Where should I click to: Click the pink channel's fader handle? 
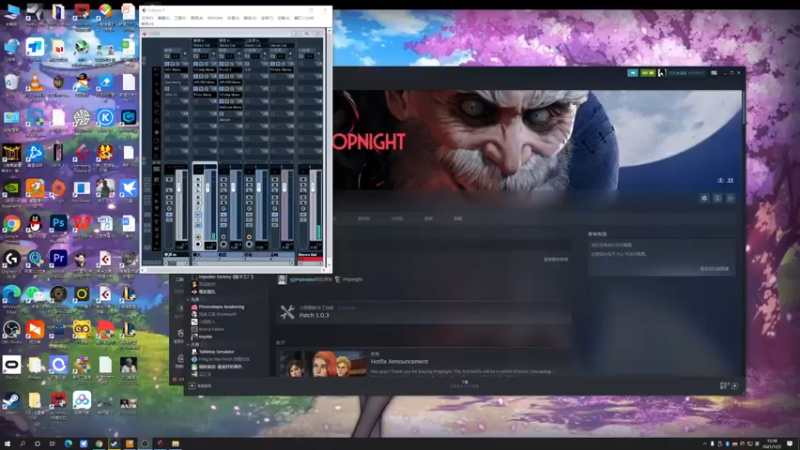tap(284, 188)
